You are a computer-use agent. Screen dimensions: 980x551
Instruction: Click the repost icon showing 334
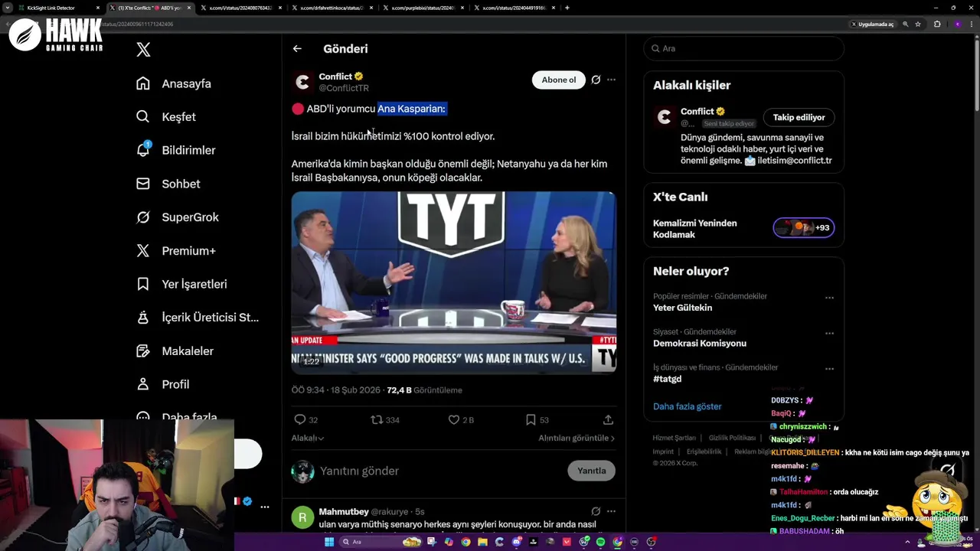pos(377,419)
